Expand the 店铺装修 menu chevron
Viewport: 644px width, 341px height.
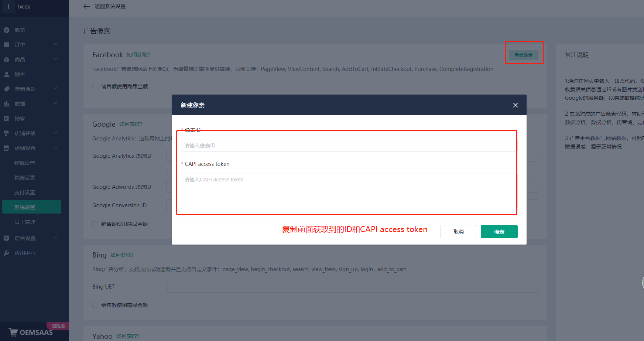pos(55,133)
